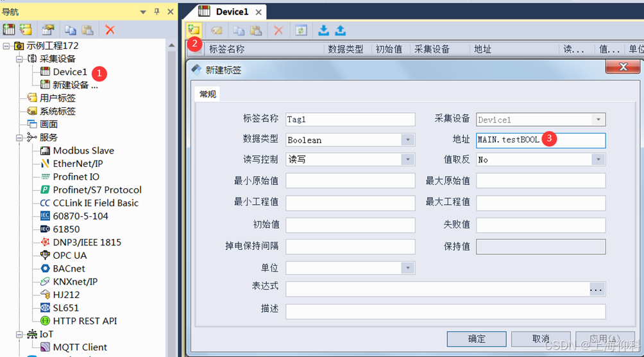This screenshot has width=644, height=357.
Task: Collapse the 服务 tree node
Action: coord(19,137)
